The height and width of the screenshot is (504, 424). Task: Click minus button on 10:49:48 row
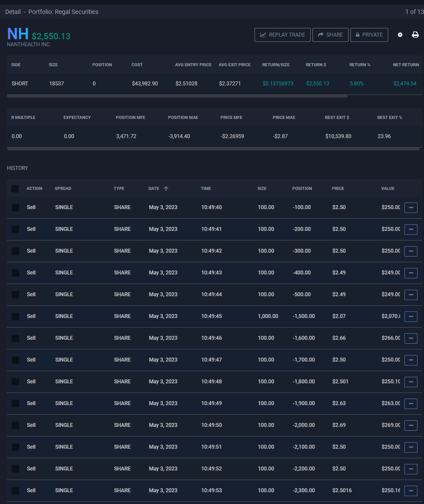pos(411,382)
